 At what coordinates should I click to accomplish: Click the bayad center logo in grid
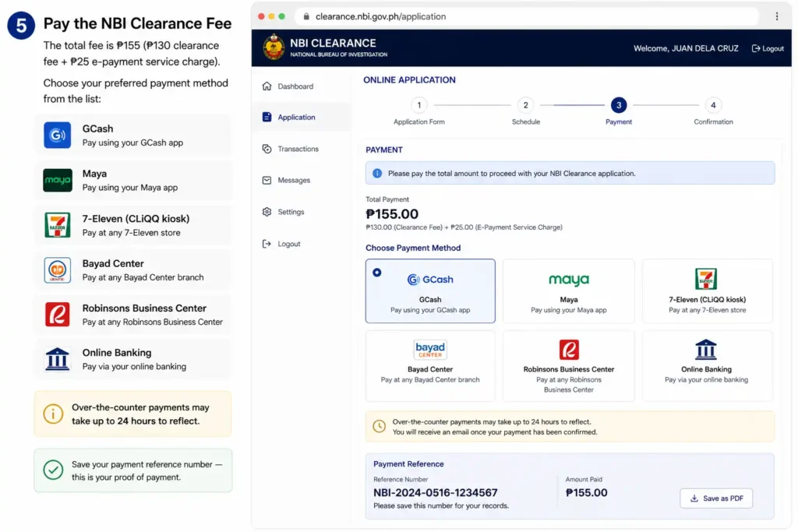click(x=430, y=350)
